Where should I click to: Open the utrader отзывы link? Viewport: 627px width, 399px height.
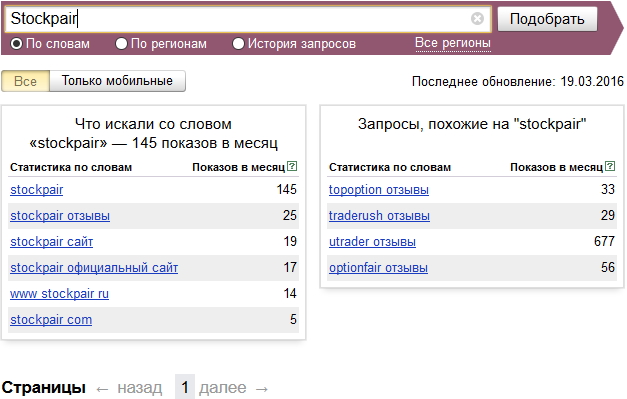tap(372, 241)
